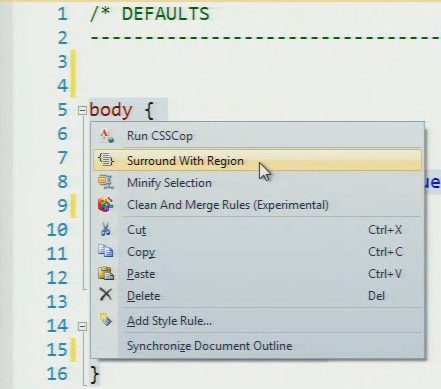Click the Copy pages icon
This screenshot has width=441, height=389.
coord(106,251)
